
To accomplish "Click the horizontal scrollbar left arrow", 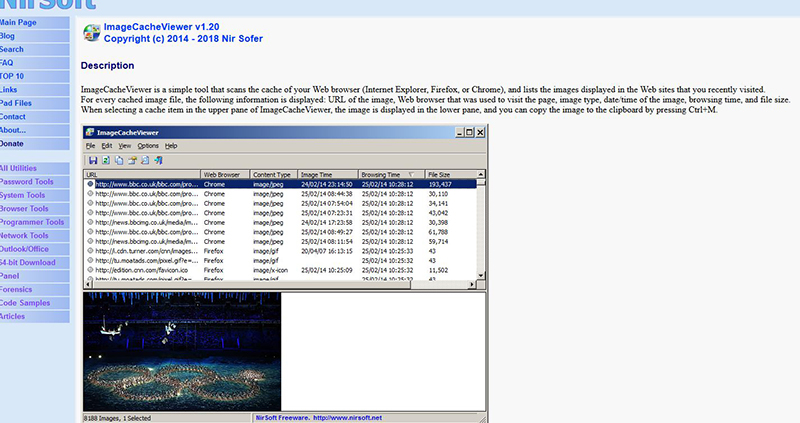I will 88,285.
